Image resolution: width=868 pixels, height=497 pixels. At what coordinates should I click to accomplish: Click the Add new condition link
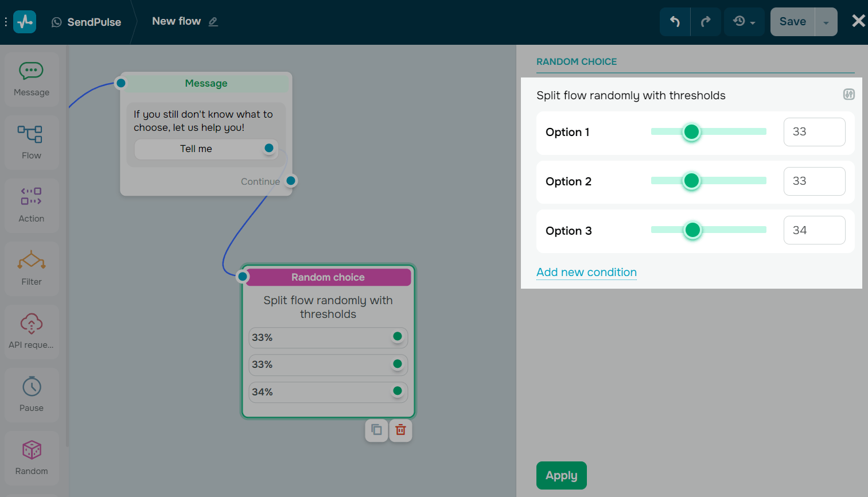586,272
